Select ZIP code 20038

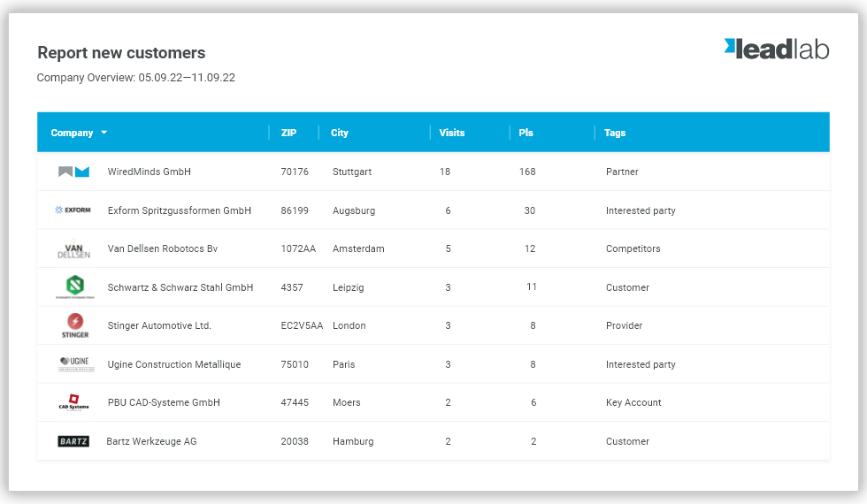pyautogui.click(x=295, y=441)
